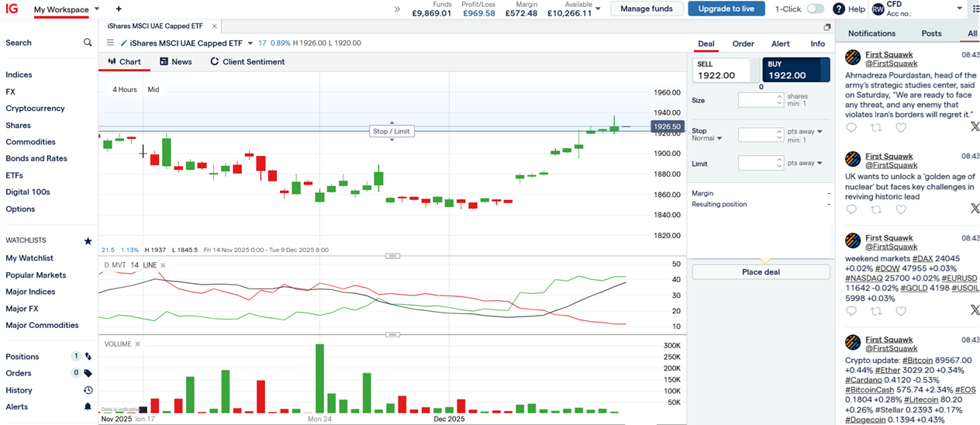Screen dimensions: 980x425
Task: Switch to the Posts feed tab
Action: pos(931,33)
